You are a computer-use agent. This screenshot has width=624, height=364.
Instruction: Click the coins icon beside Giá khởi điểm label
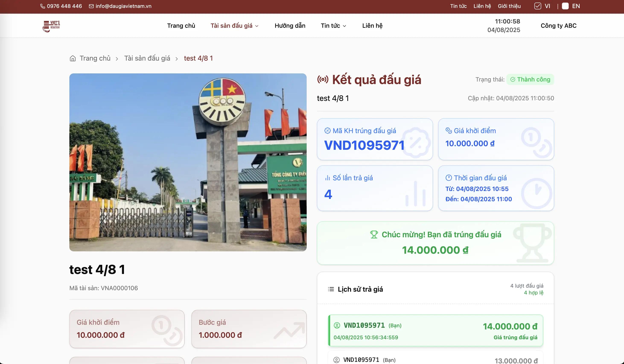pyautogui.click(x=449, y=131)
